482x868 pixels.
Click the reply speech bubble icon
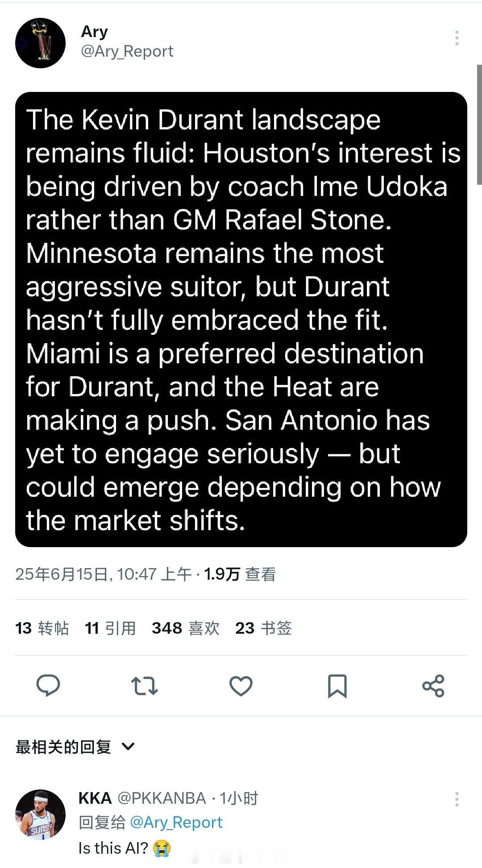click(48, 685)
